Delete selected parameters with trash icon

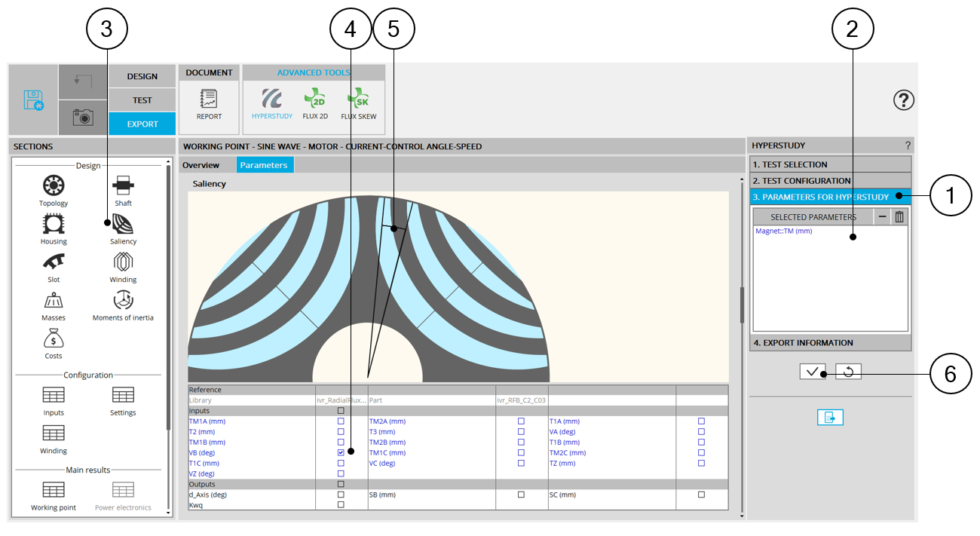[899, 217]
